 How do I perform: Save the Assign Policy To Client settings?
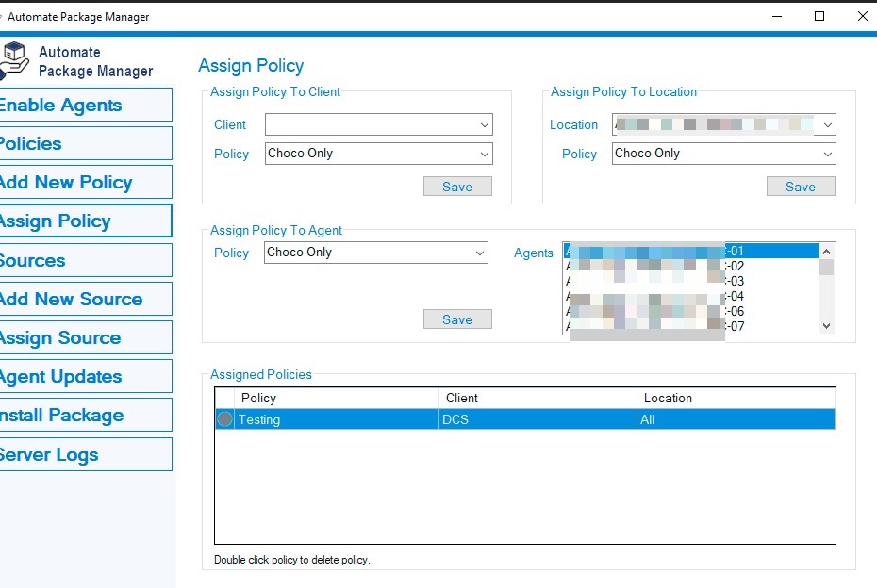coord(457,187)
